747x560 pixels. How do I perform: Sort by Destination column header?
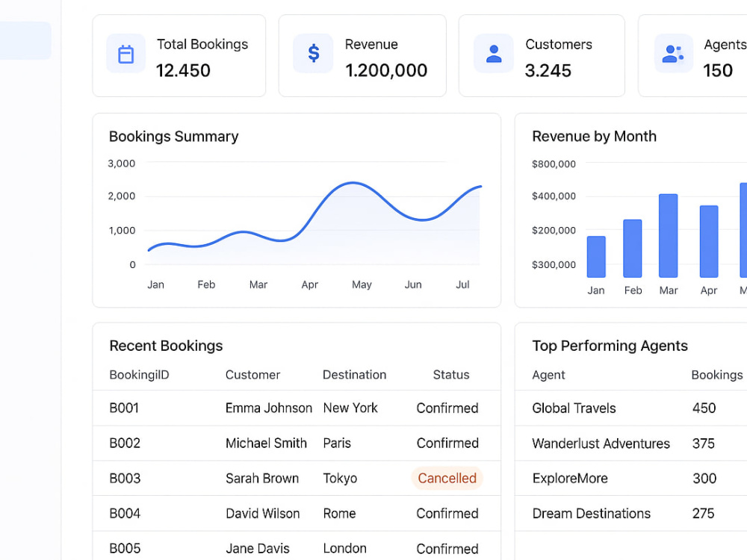[354, 375]
